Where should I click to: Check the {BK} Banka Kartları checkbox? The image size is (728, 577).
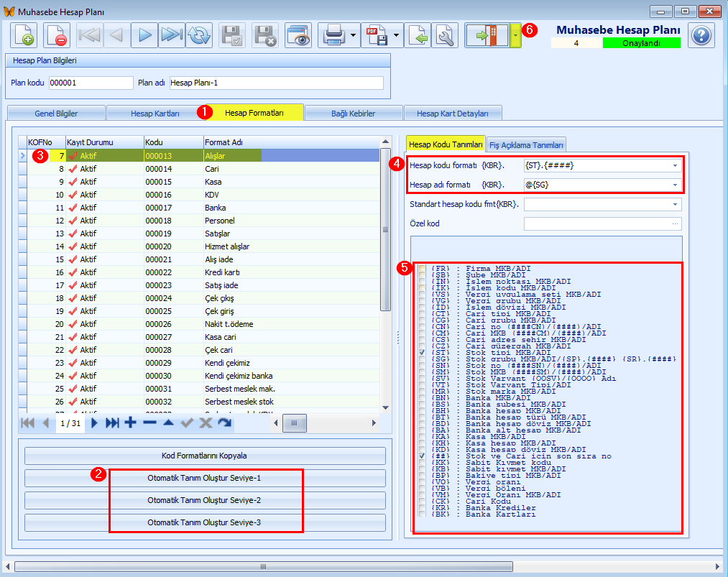coord(422,515)
